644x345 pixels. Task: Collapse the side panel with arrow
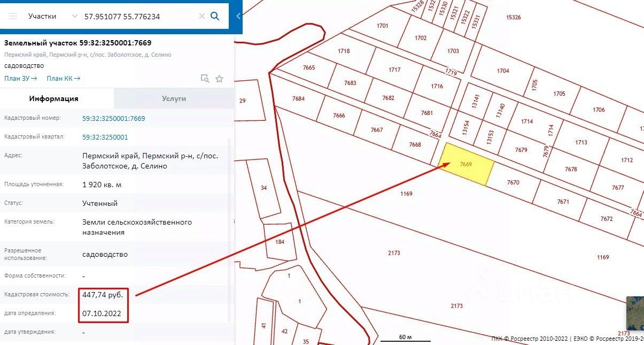[x=238, y=16]
